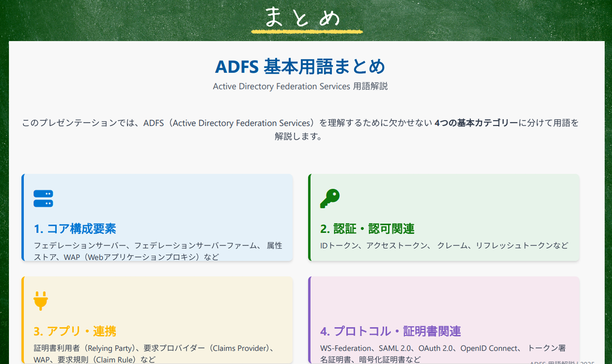The image size is (612, 364).
Task: Click the blue server icon in card 1
Action: [x=43, y=198]
